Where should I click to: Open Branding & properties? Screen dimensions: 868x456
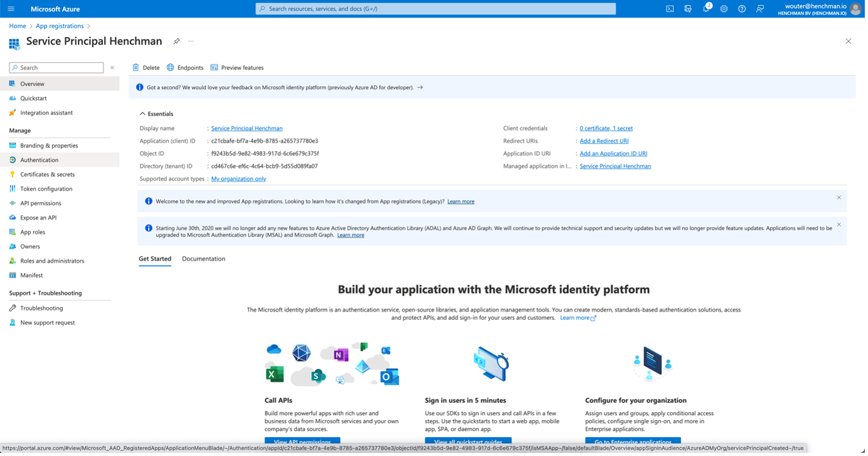[x=60, y=146]
